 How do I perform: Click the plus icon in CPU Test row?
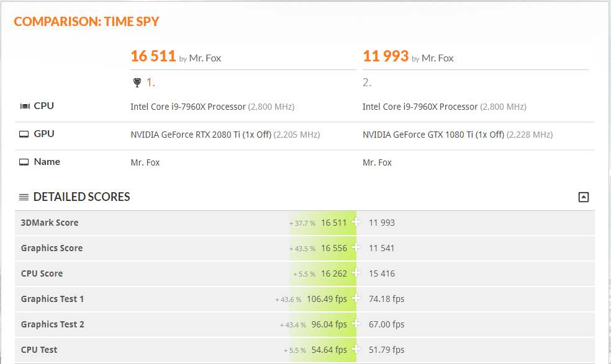[x=356, y=349]
